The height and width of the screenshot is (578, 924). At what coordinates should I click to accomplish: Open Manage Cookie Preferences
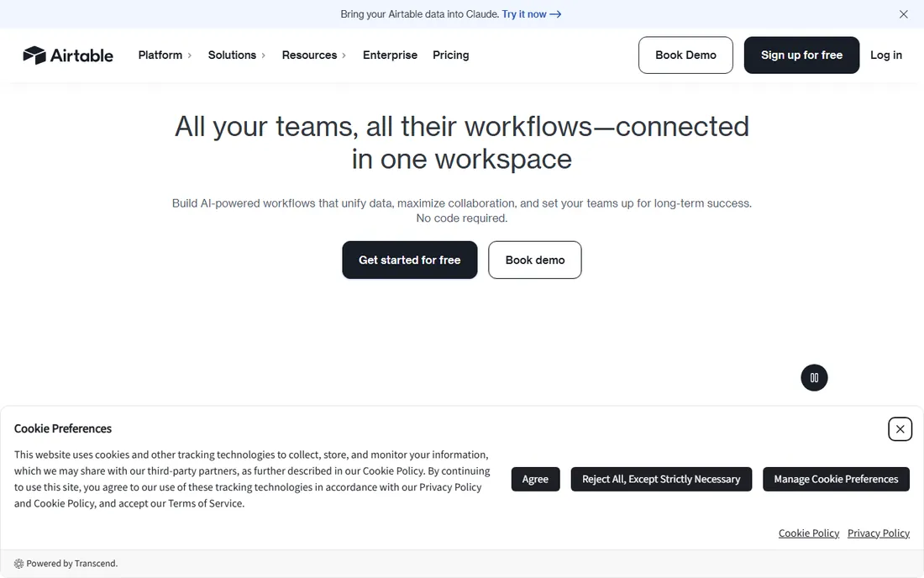click(x=836, y=479)
